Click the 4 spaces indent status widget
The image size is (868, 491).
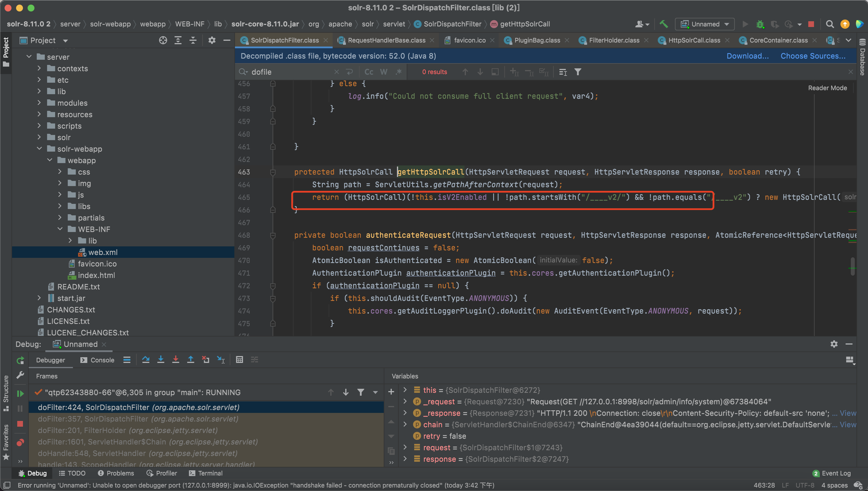point(834,485)
